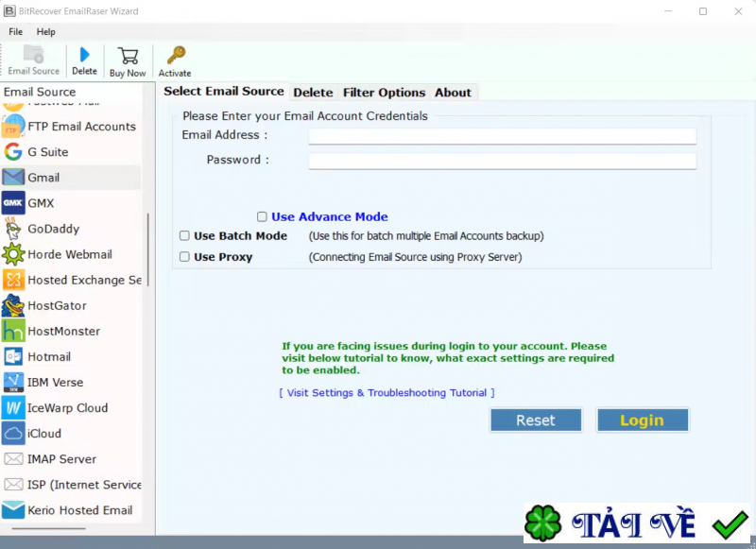Select the IMAP Server text entry

(61, 459)
